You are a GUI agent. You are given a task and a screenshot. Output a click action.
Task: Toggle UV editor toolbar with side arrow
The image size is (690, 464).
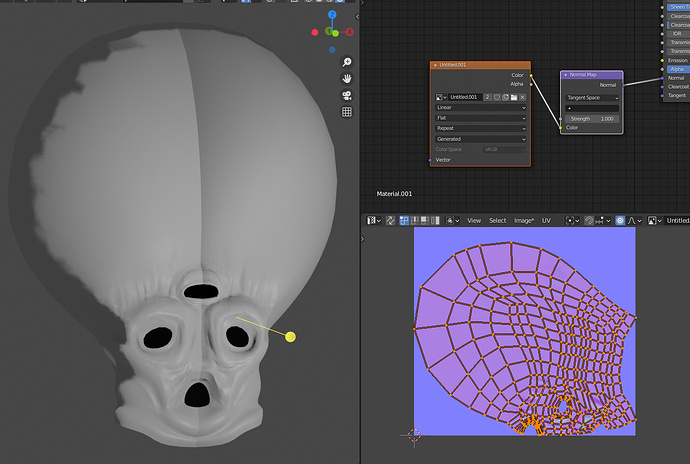(363, 239)
